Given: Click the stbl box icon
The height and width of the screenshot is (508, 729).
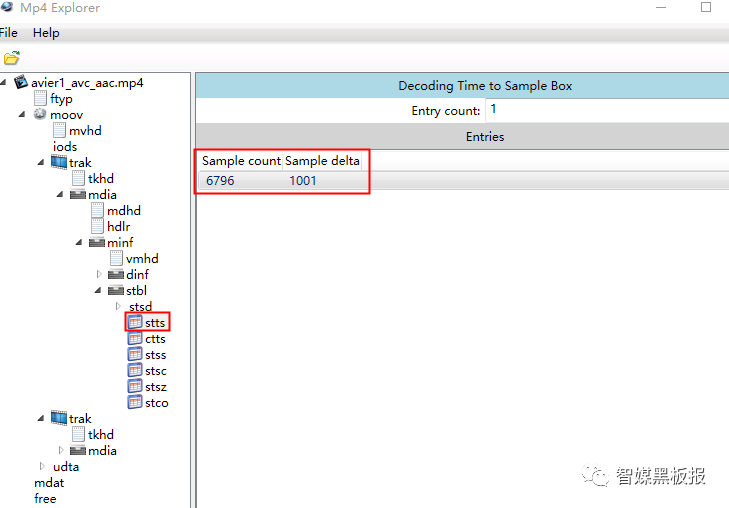Looking at the screenshot, I should [x=116, y=290].
